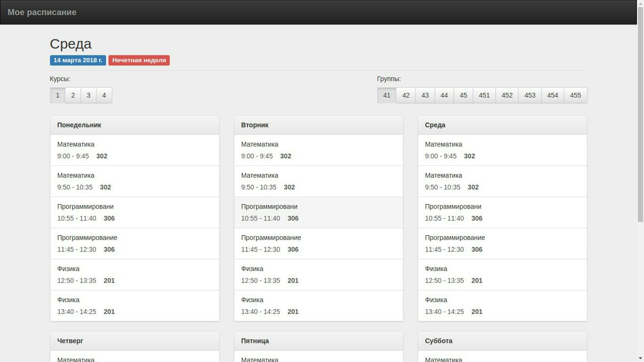The width and height of the screenshot is (644, 362).
Task: Open the "Мое расписание" navbar link
Action: pos(42,12)
